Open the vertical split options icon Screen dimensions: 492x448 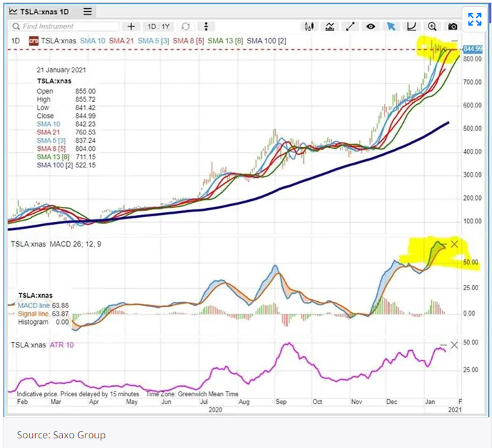206,26
